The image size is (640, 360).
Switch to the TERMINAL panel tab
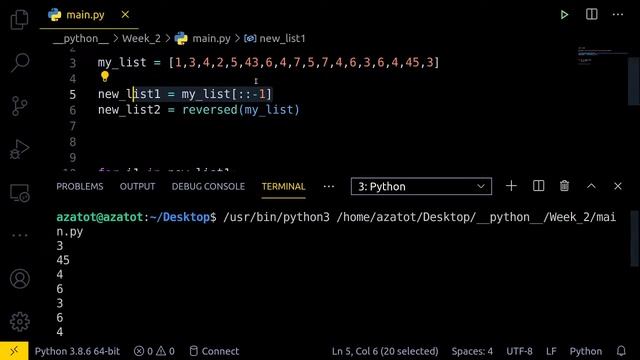click(283, 187)
